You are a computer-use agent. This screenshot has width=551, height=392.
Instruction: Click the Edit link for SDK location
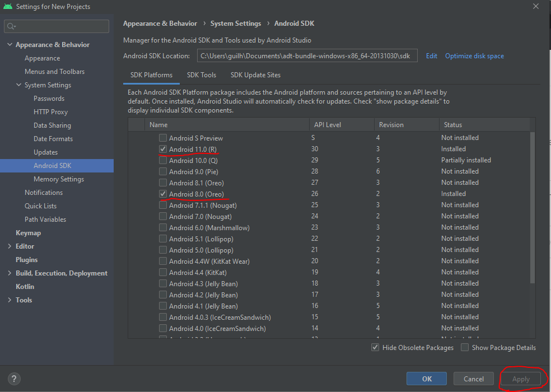432,56
